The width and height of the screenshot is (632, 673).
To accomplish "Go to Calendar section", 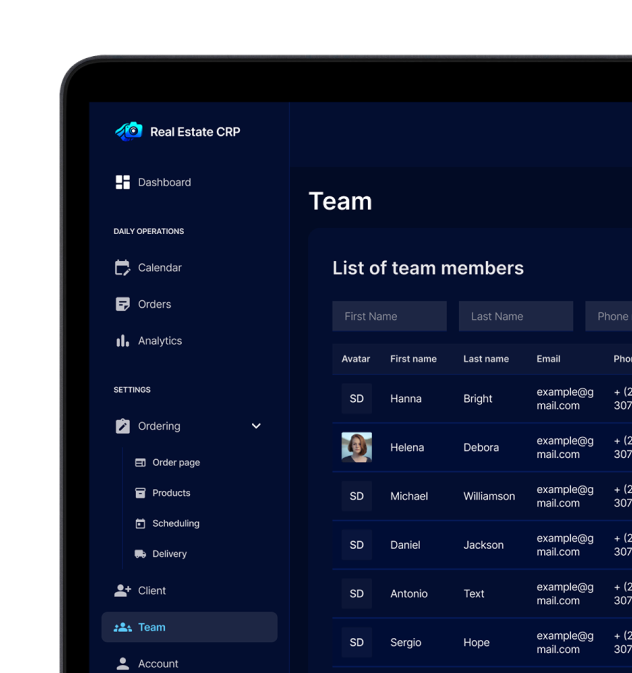I will [160, 267].
